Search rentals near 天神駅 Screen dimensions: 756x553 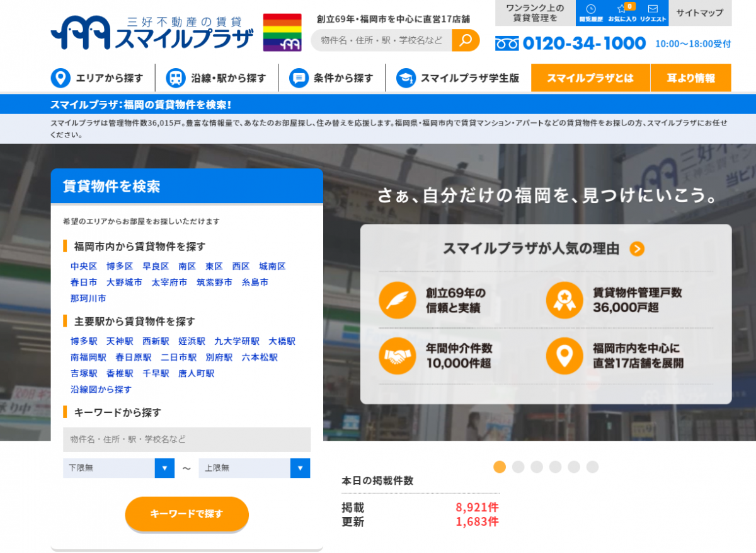120,341
